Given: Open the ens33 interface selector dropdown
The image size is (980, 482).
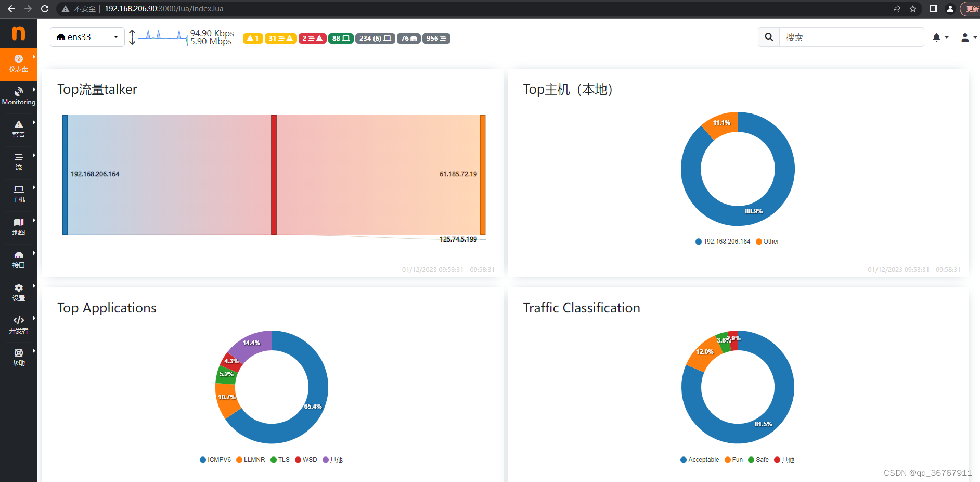Looking at the screenshot, I should [87, 37].
